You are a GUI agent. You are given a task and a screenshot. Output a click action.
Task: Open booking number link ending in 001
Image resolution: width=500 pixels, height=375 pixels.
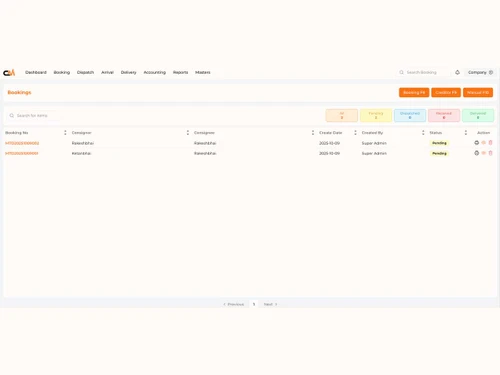click(x=22, y=154)
